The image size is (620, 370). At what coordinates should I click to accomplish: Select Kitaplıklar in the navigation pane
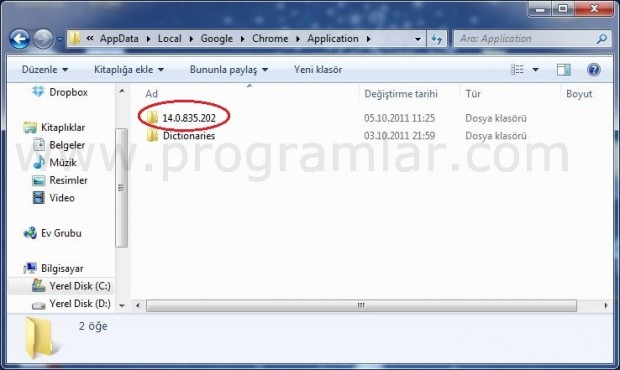[x=63, y=127]
